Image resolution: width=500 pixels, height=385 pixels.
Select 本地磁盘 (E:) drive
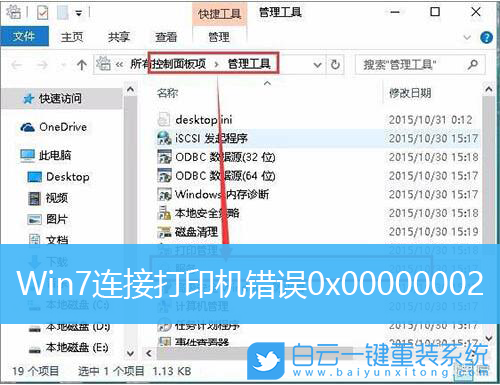tap(77, 348)
